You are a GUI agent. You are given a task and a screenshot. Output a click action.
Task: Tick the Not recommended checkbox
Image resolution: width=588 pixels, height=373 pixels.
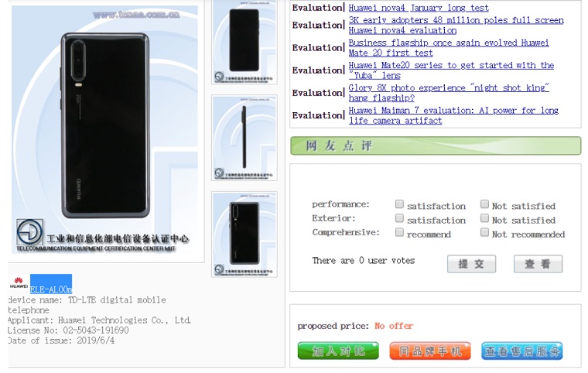(484, 232)
